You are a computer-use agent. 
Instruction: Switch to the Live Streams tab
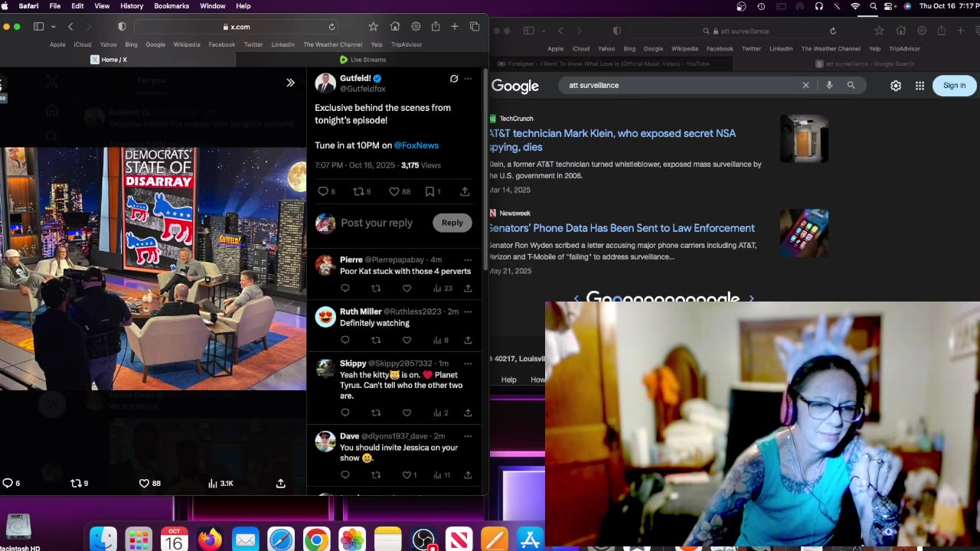click(363, 60)
